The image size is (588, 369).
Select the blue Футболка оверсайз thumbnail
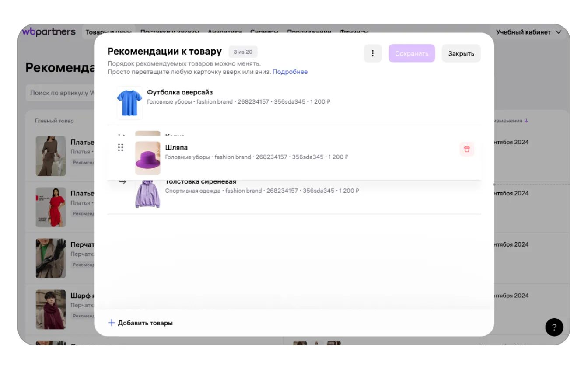(129, 102)
